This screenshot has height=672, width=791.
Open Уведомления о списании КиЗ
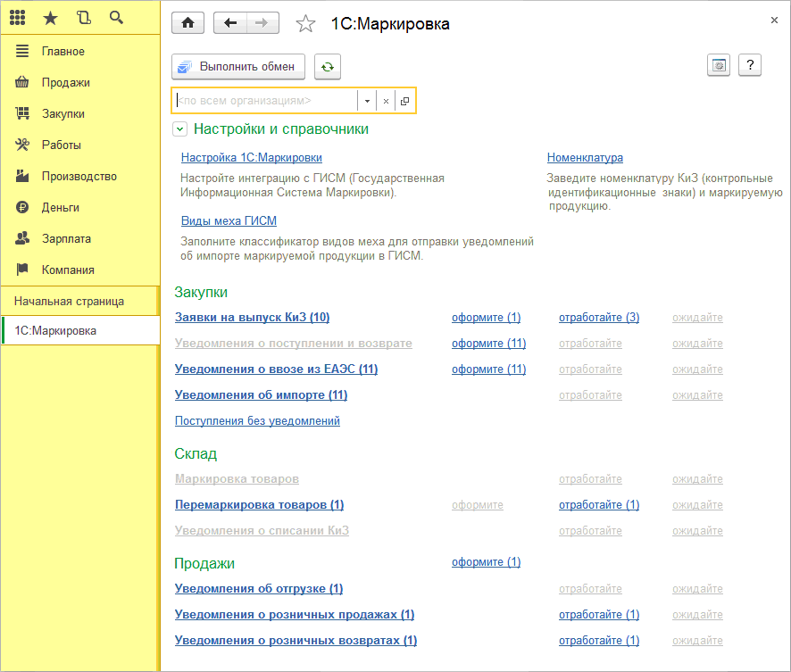262,531
